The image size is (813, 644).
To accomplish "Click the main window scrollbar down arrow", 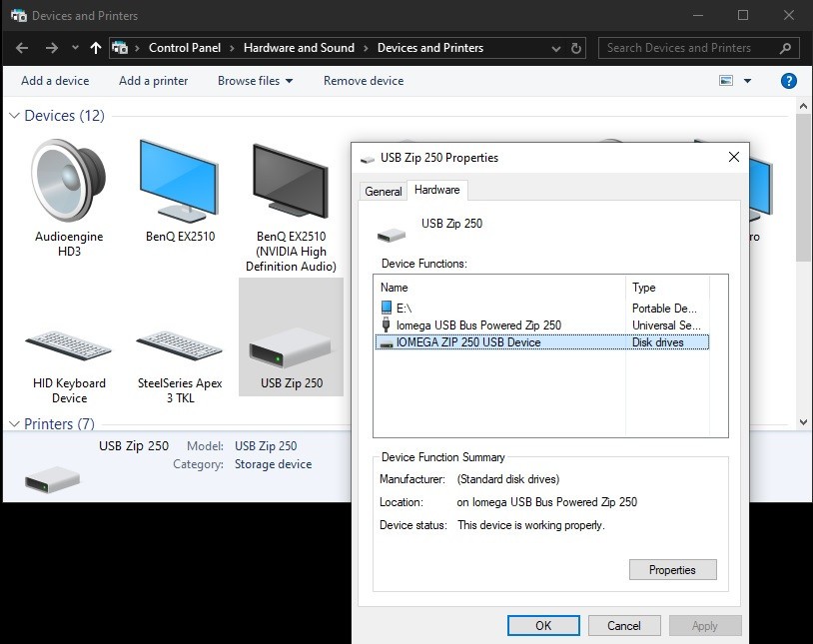I will click(x=803, y=422).
